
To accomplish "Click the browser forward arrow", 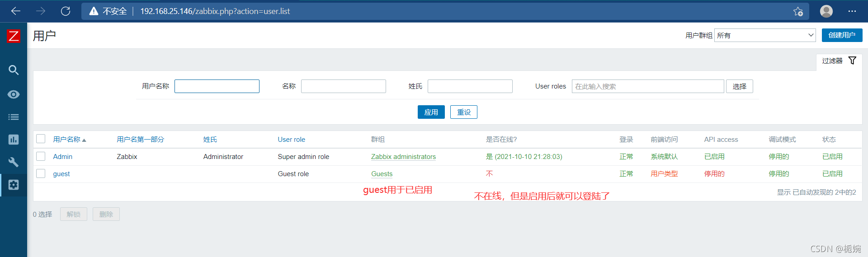I will 41,11.
